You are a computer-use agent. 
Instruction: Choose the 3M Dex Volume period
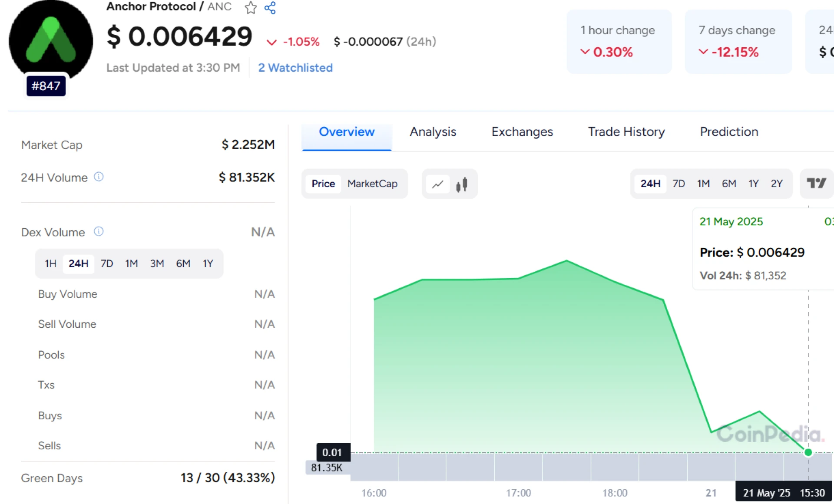click(x=157, y=264)
